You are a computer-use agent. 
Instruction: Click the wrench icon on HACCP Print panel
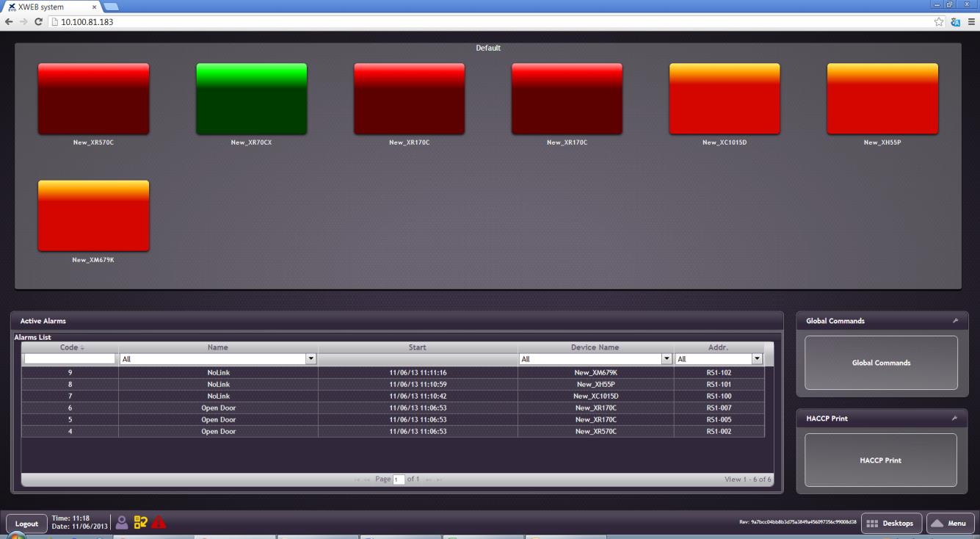955,419
